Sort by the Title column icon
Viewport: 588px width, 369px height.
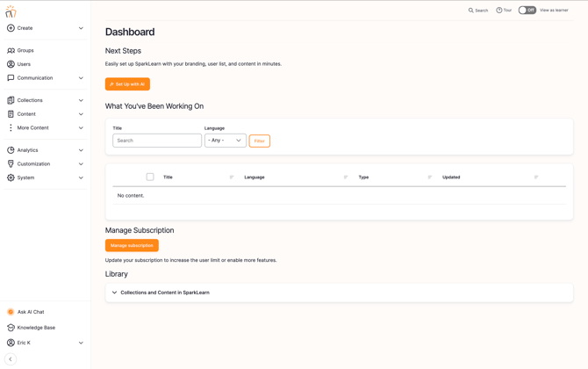click(x=232, y=177)
